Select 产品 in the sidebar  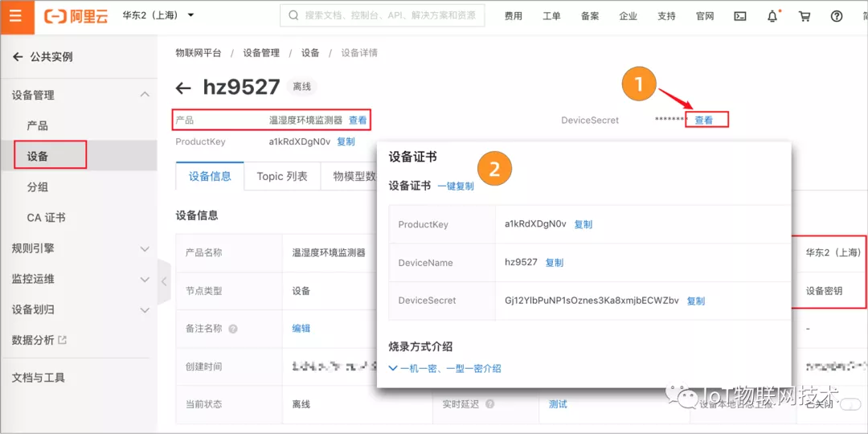click(38, 125)
